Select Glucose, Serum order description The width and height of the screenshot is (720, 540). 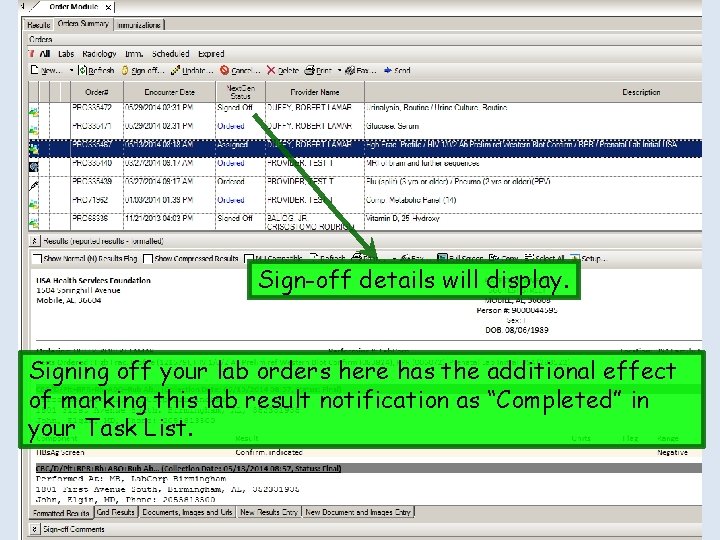[x=393, y=126]
